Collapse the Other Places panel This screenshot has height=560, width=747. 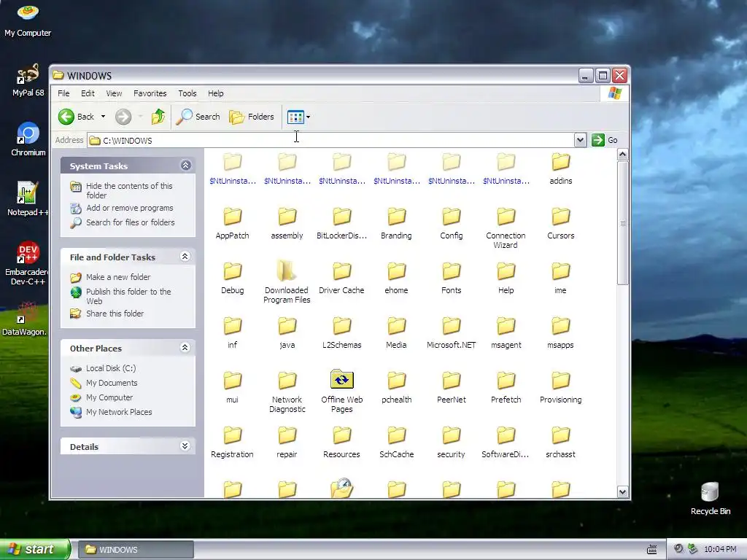pos(185,348)
